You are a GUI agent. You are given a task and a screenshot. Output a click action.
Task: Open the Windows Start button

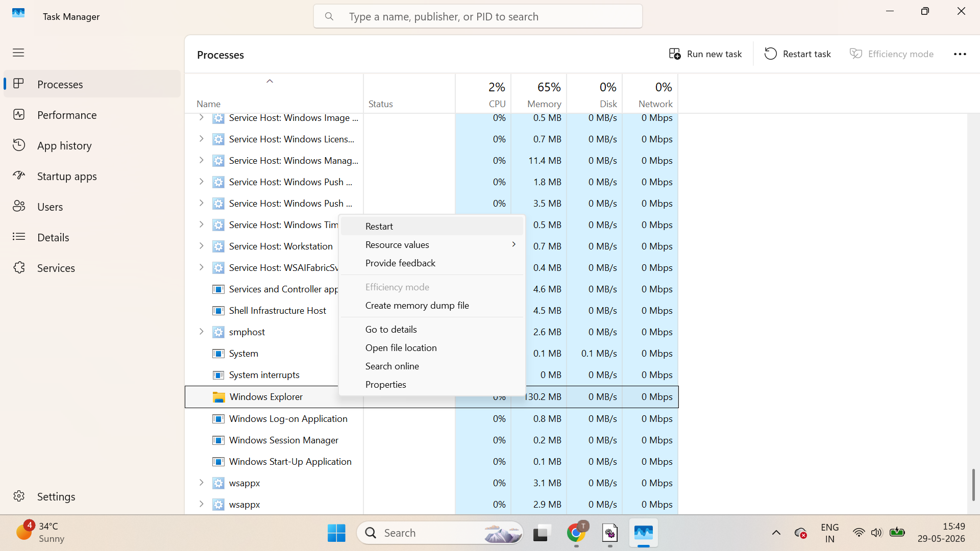click(336, 533)
